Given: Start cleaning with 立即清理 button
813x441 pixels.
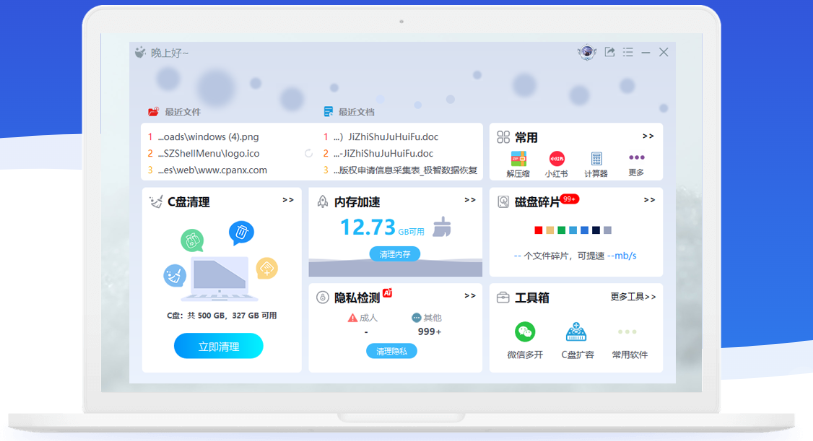Looking at the screenshot, I should [x=218, y=346].
